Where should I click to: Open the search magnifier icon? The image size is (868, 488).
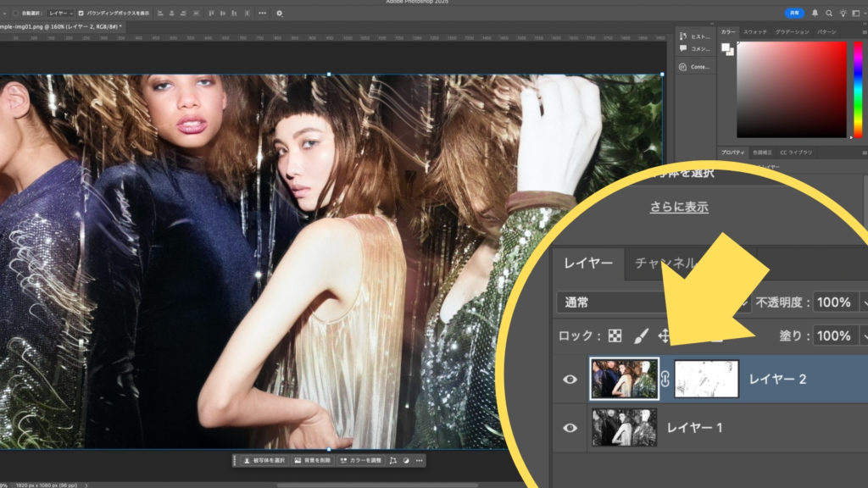point(827,14)
